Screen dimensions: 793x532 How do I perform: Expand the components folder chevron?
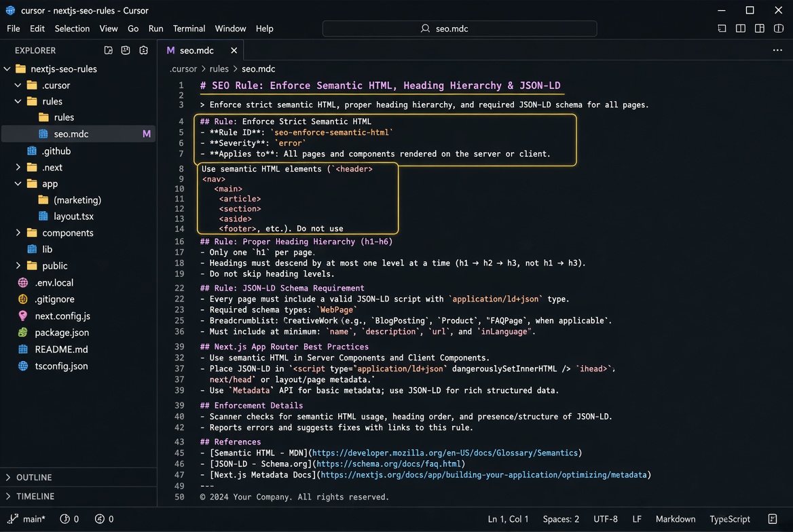point(18,233)
